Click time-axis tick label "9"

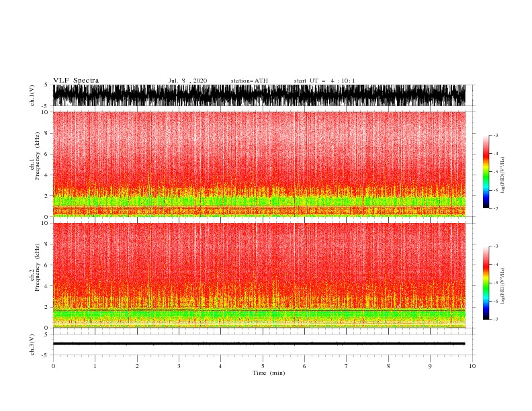[430, 366]
